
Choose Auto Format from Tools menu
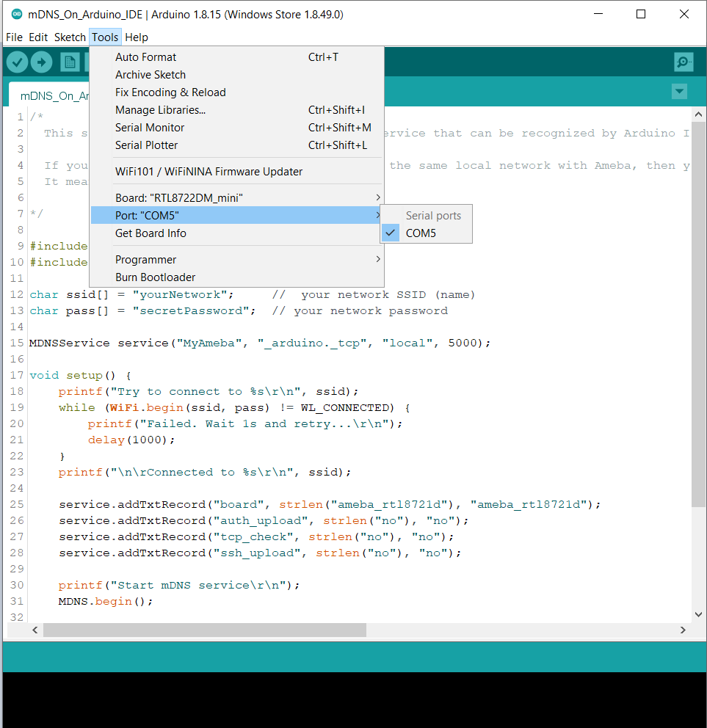[x=237, y=57]
